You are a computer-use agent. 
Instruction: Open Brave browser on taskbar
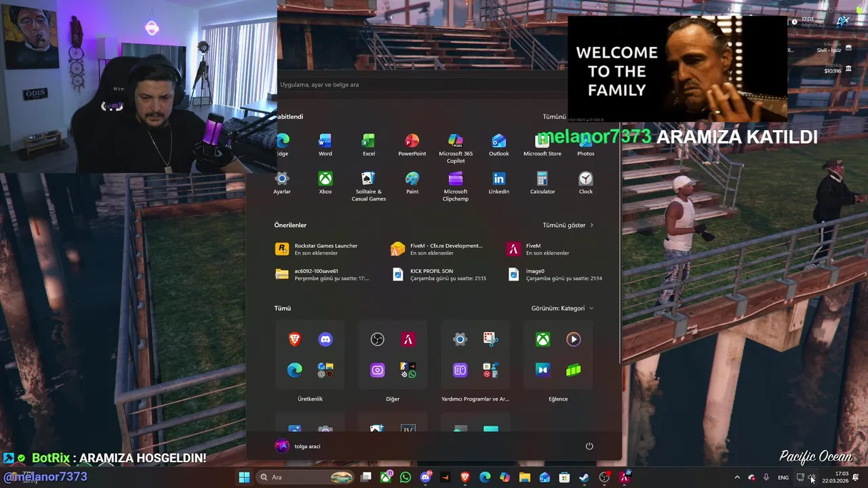(465, 477)
